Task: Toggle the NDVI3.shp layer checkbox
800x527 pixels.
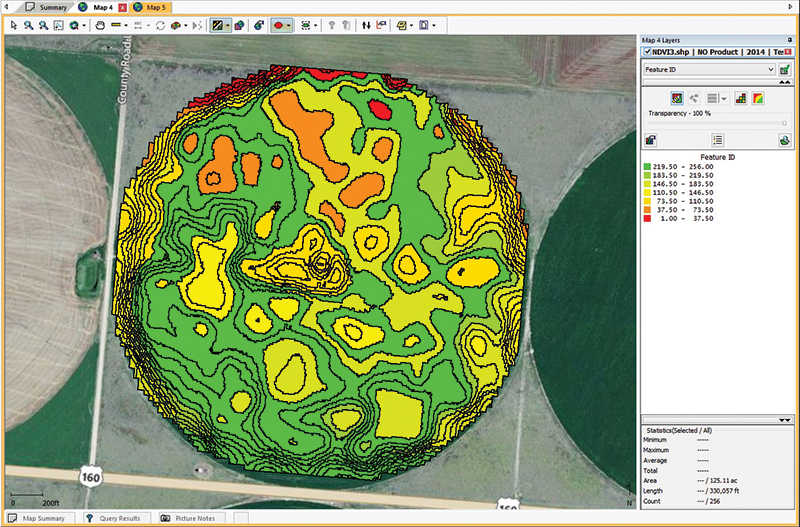Action: 648,51
